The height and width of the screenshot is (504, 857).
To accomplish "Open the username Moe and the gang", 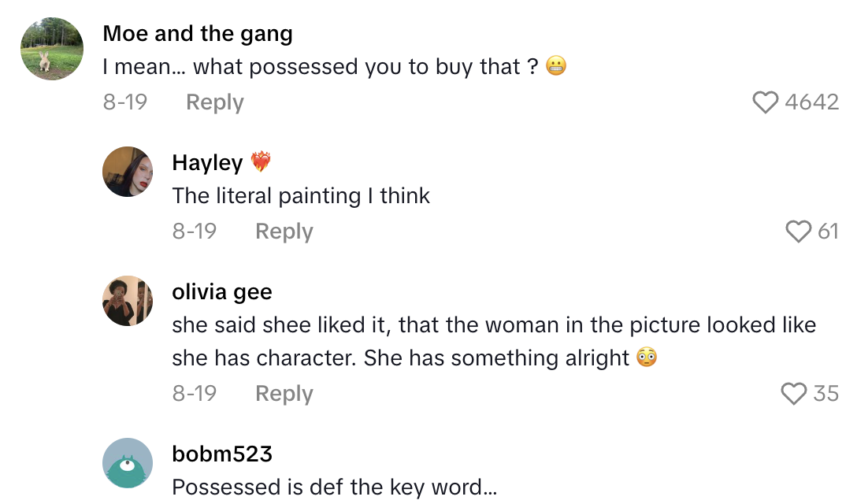I will (197, 33).
